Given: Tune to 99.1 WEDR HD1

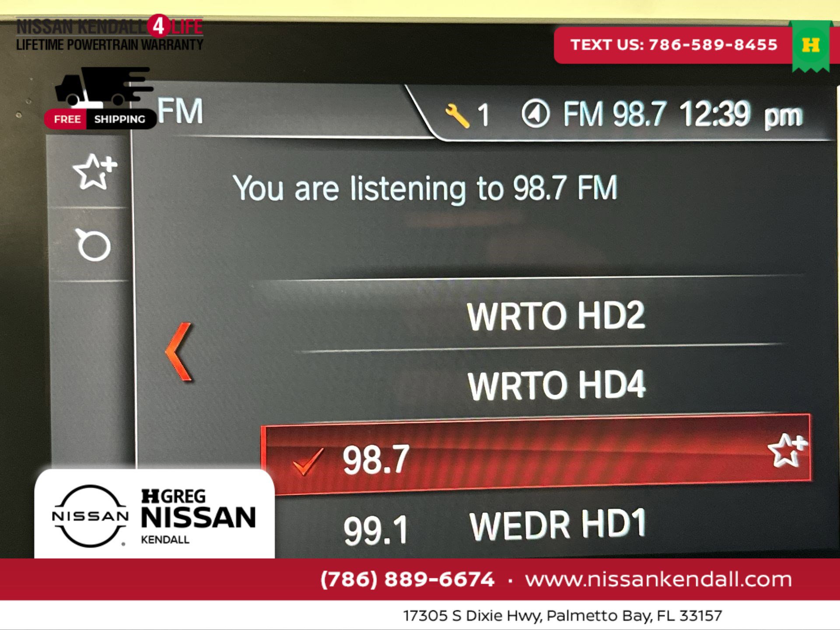Looking at the screenshot, I should (x=494, y=527).
